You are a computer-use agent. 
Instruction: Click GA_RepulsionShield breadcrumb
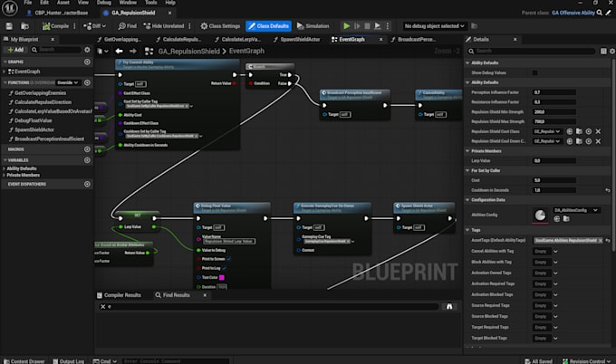click(188, 51)
